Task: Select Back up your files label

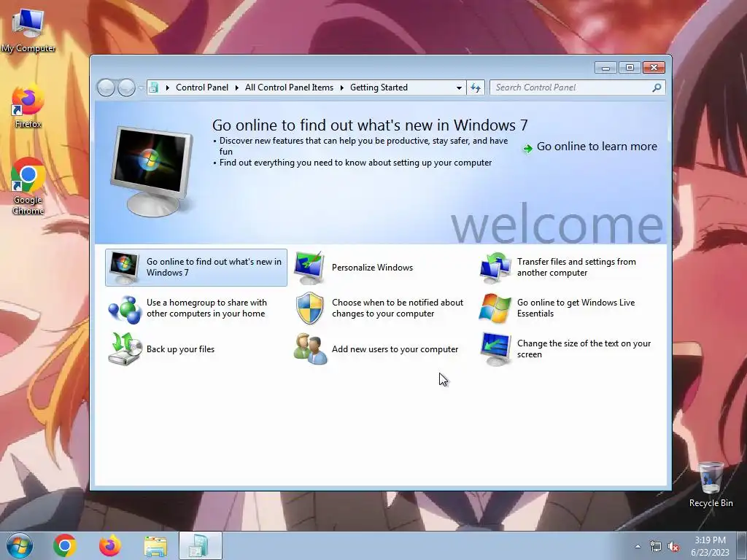Action: pyautogui.click(x=181, y=349)
